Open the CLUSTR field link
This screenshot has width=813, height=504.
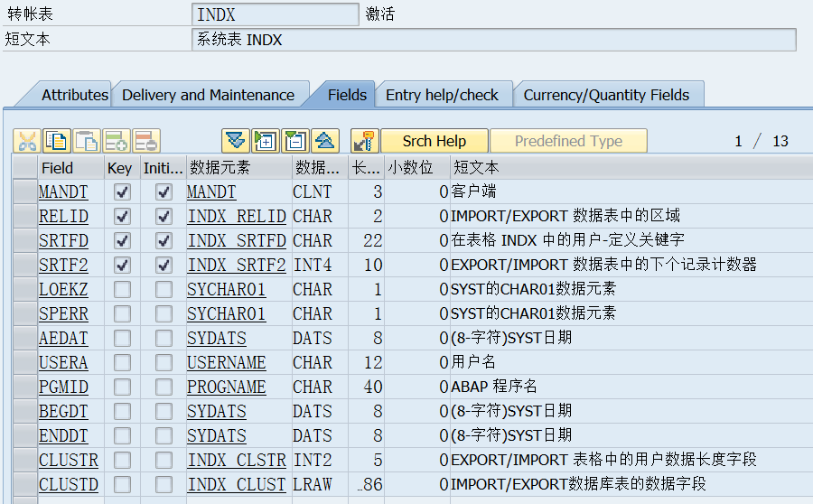[69, 460]
